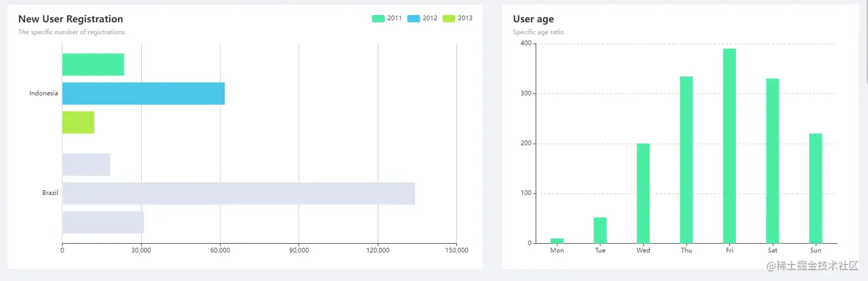
Task: Click the Thu bar in User age
Action: click(686, 160)
